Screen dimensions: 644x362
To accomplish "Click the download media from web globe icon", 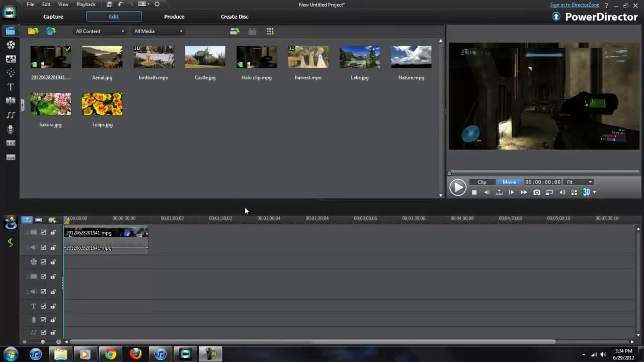I will 50,31.
